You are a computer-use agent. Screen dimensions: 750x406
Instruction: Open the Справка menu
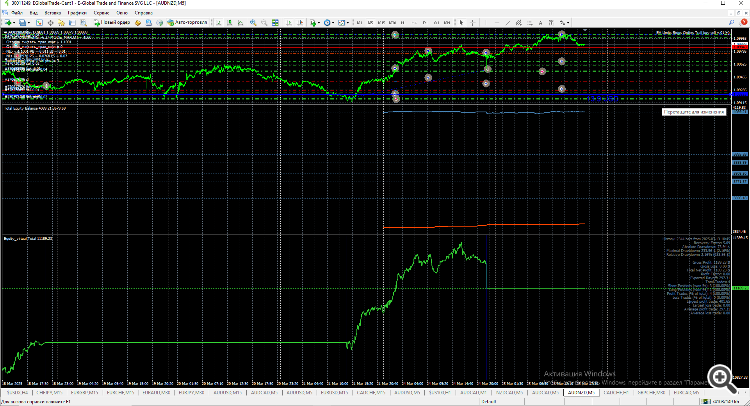(x=143, y=13)
